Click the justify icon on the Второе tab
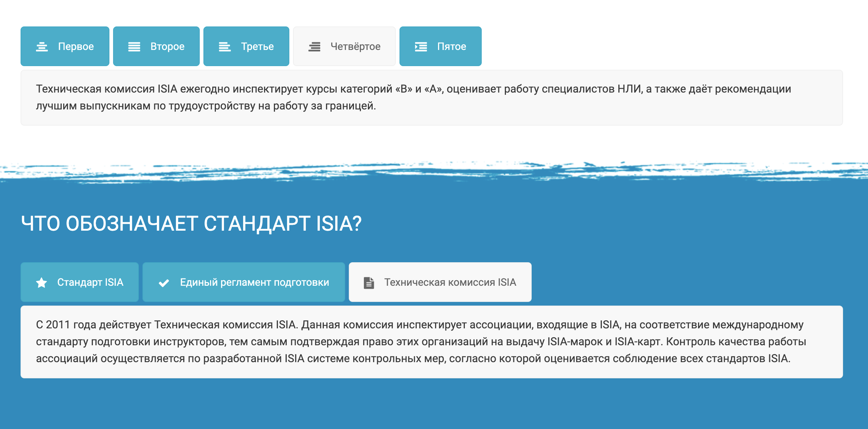The image size is (868, 429). tap(134, 47)
